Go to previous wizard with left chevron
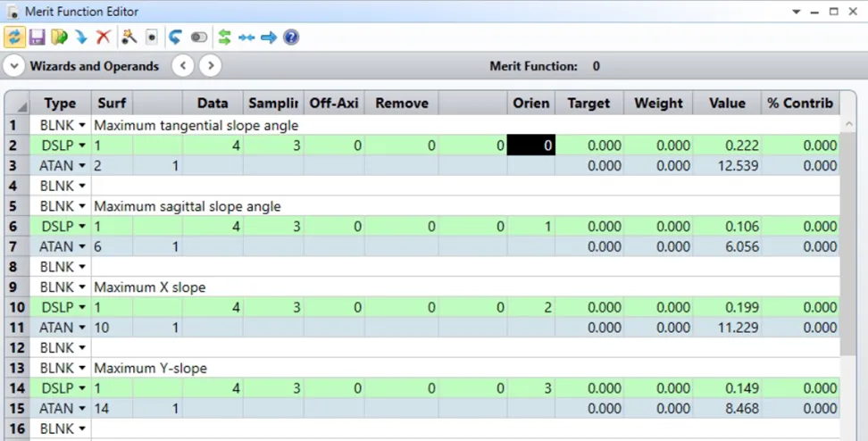The height and width of the screenshot is (441, 868). click(x=182, y=66)
